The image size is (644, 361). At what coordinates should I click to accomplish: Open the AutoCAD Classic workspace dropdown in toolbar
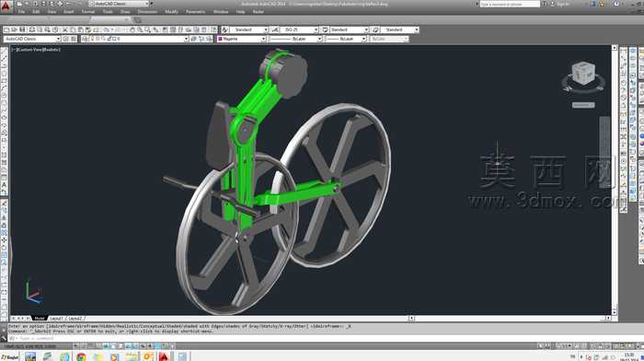tap(32, 39)
